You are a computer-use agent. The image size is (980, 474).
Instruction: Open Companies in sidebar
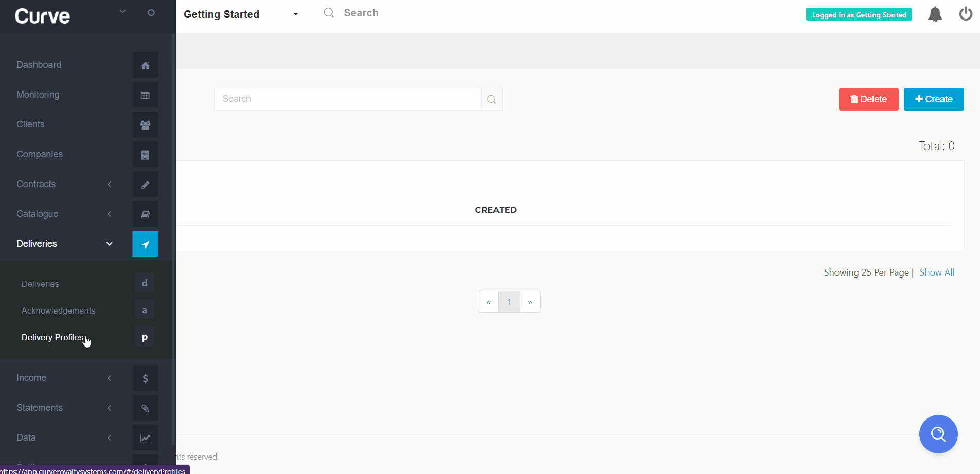40,154
